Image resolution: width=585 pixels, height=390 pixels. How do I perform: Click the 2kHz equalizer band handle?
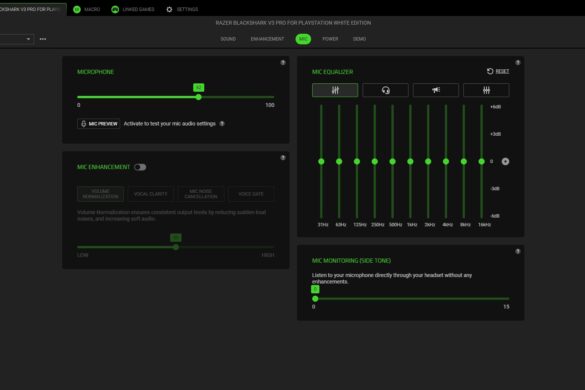(428, 161)
